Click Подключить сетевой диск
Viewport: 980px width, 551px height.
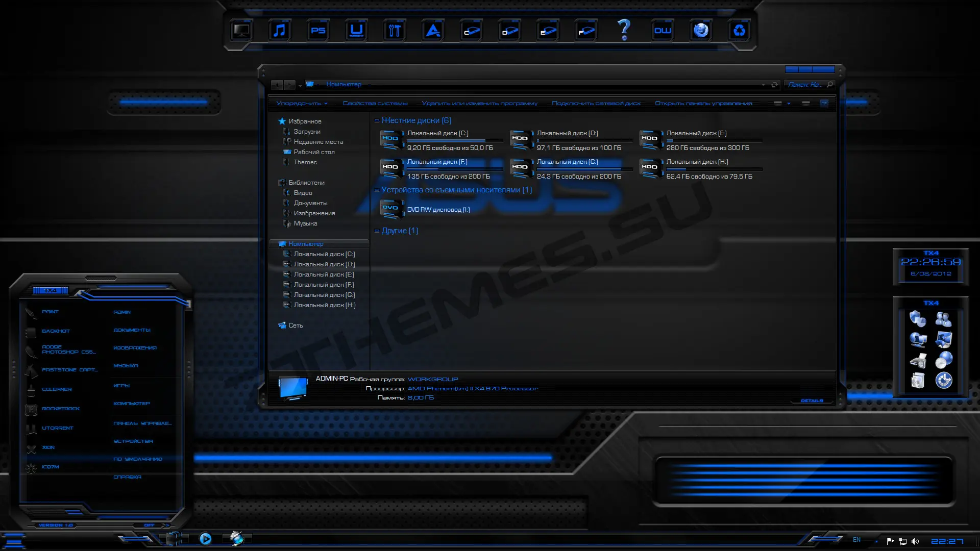point(596,104)
